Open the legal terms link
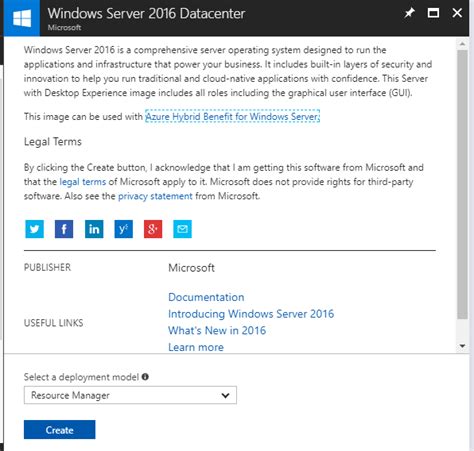This screenshot has width=474, height=451. coord(83,182)
